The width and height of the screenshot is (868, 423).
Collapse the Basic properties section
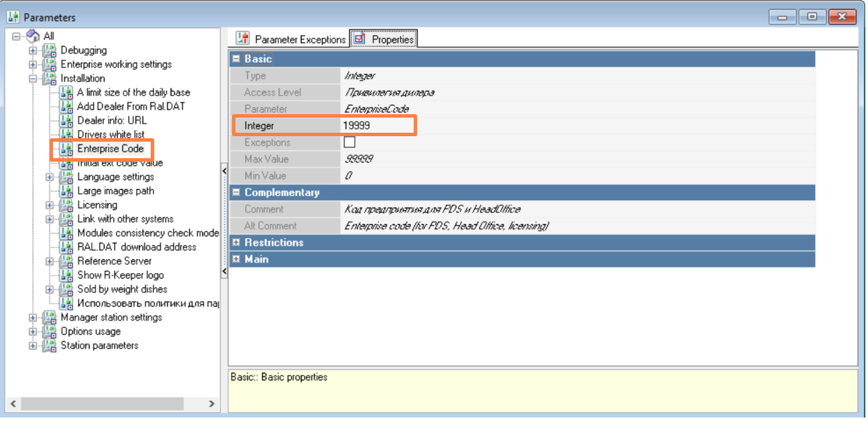(x=236, y=59)
